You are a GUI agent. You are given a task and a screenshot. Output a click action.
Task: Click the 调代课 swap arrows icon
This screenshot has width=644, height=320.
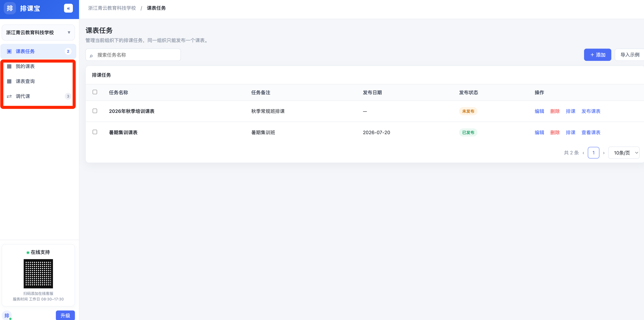(x=9, y=96)
